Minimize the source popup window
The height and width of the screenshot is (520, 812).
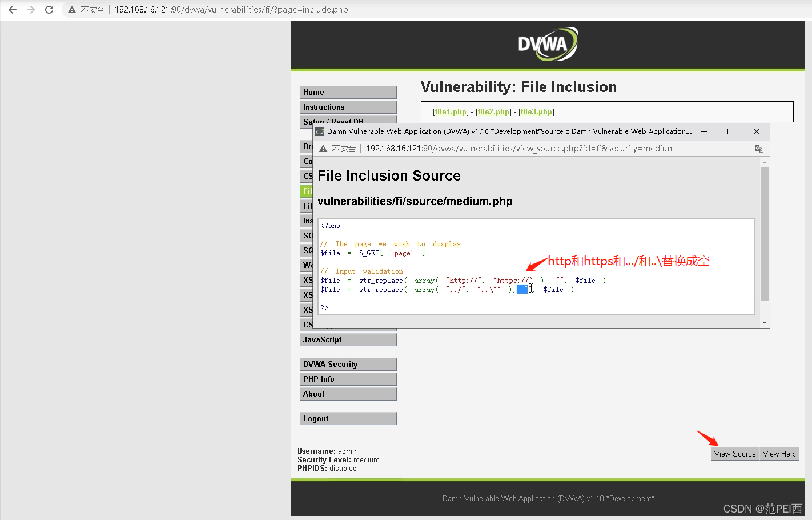tap(704, 131)
